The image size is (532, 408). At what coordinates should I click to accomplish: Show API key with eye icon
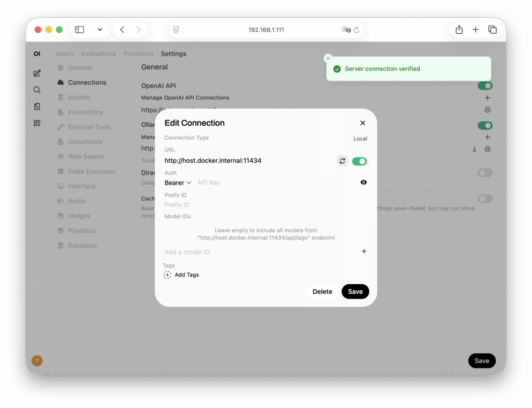tap(364, 182)
